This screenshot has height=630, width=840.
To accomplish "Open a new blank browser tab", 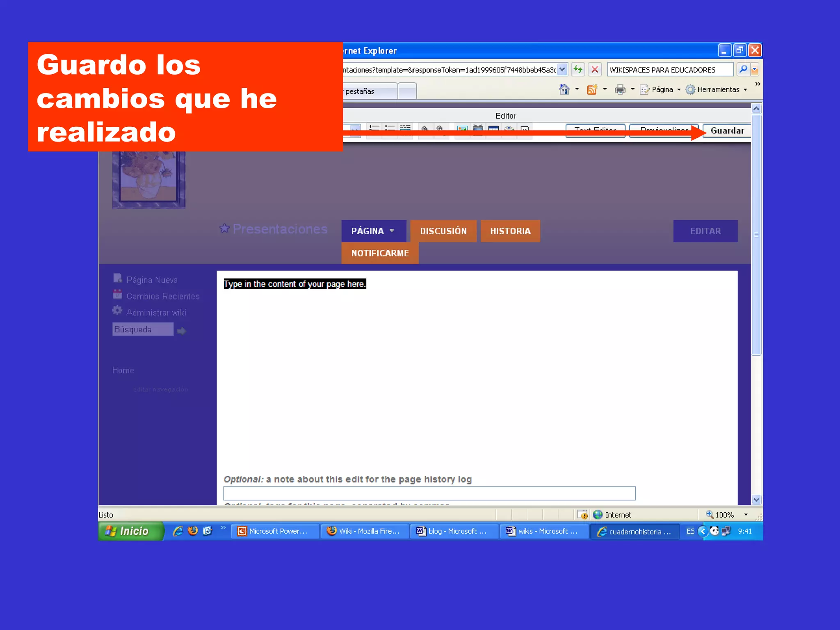I will point(407,91).
